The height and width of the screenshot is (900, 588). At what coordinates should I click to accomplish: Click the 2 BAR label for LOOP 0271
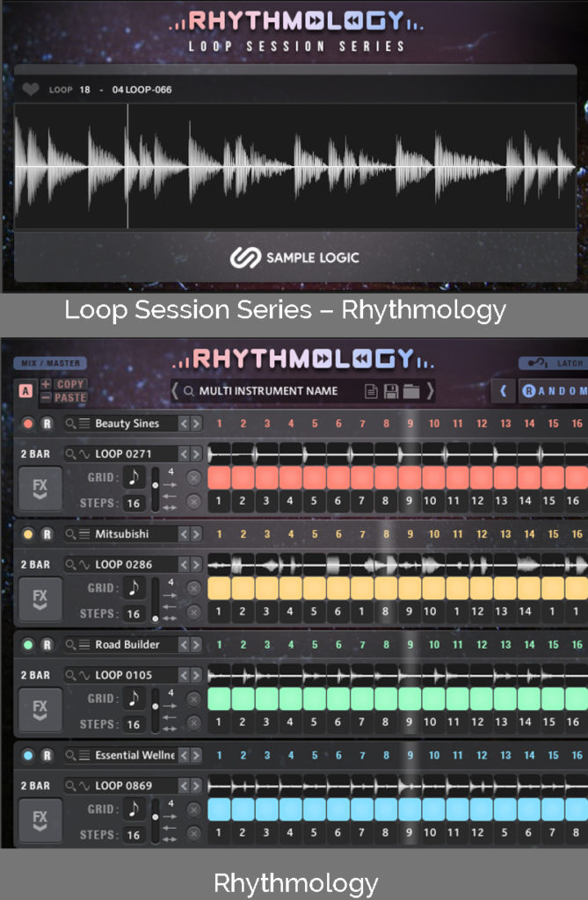click(35, 454)
